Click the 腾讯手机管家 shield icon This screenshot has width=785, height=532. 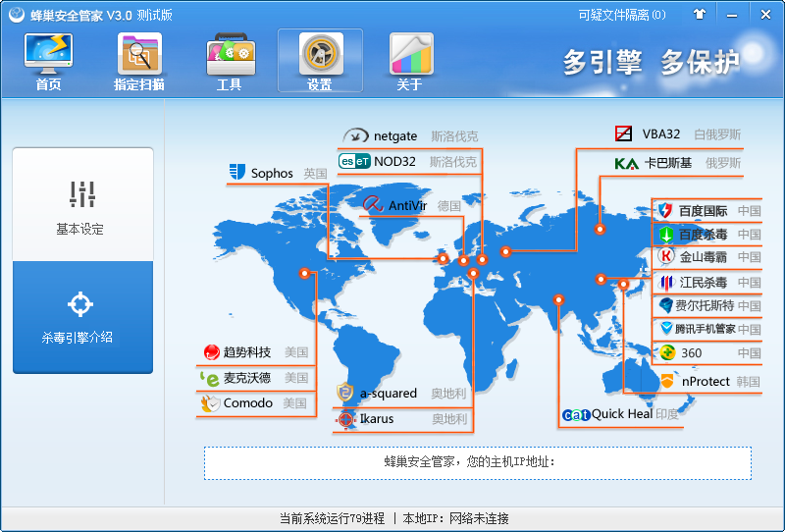click(x=666, y=329)
